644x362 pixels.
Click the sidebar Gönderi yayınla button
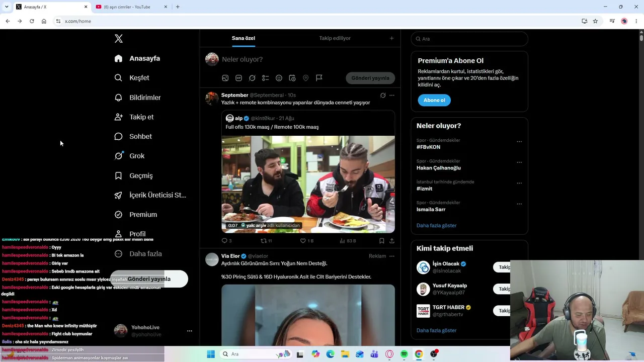149,279
